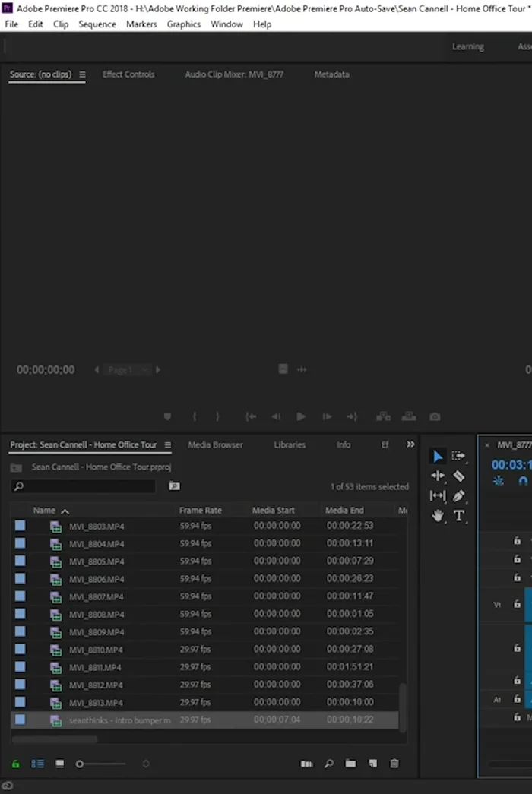This screenshot has height=794, width=532.
Task: Click label color swatch for MVI_8803.MP4
Action: coord(21,526)
